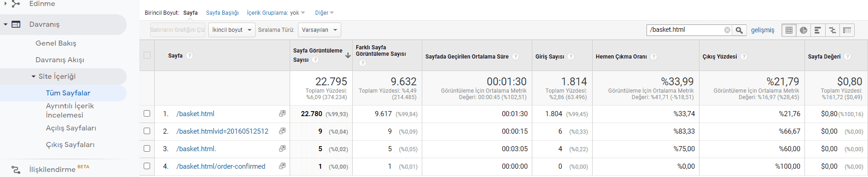
Task: Open Ayrıntılı İçerik İncelemesi report
Action: [70, 111]
